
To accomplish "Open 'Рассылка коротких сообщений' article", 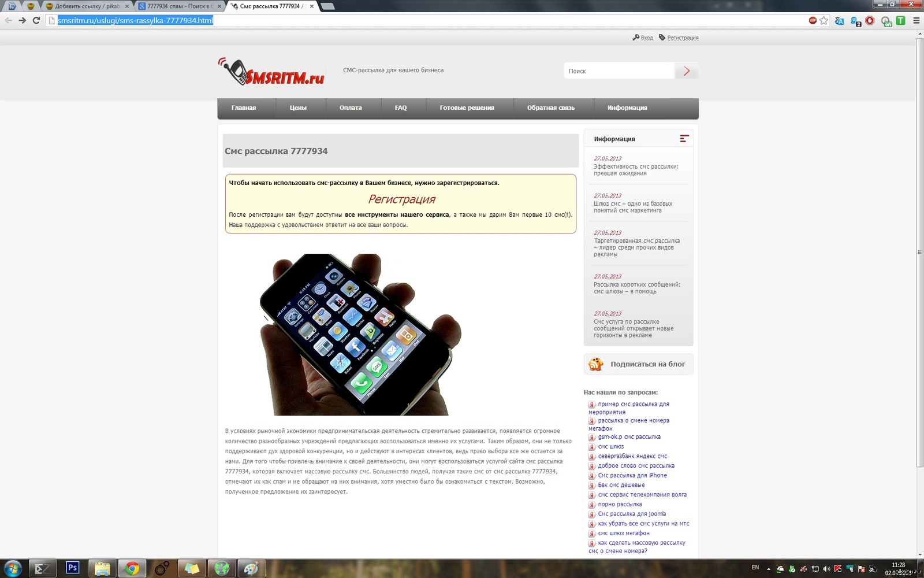I will (637, 288).
